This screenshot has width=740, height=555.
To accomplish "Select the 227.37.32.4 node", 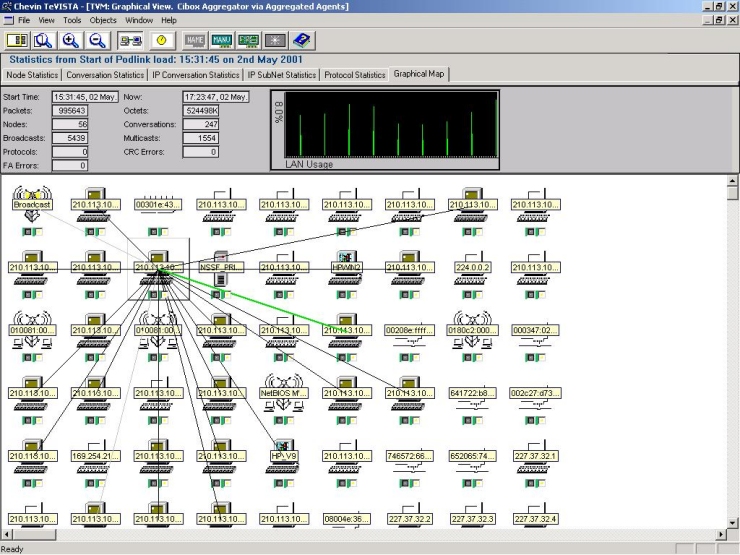I will coord(535,519).
